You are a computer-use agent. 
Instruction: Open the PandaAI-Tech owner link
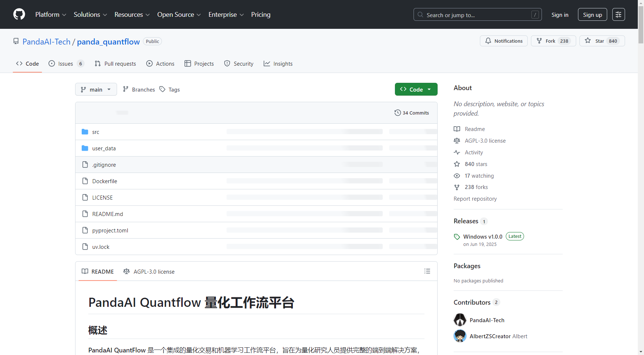click(46, 42)
